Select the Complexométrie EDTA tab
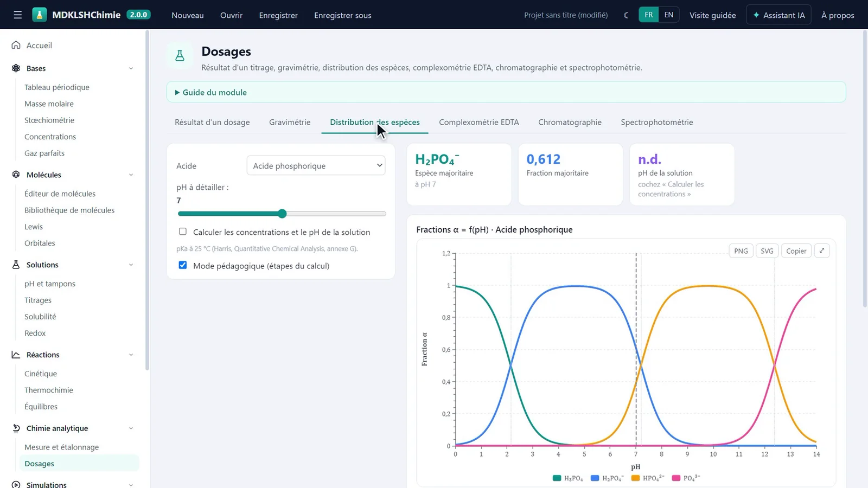The height and width of the screenshot is (488, 868). click(x=479, y=122)
